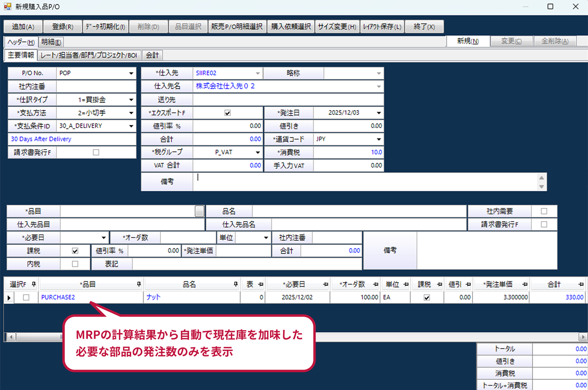Click the 購入依頼選択 button
Viewport: 588px width, 390px height.
tap(291, 27)
